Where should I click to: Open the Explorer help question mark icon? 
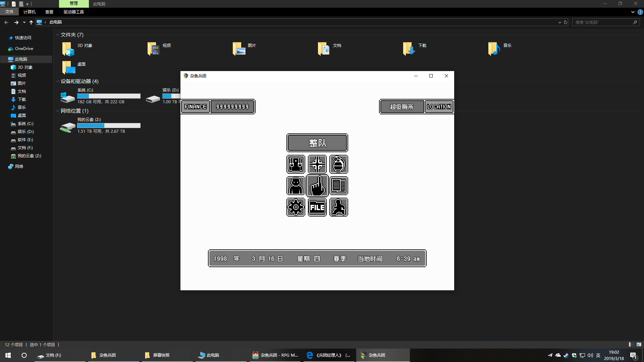(640, 12)
